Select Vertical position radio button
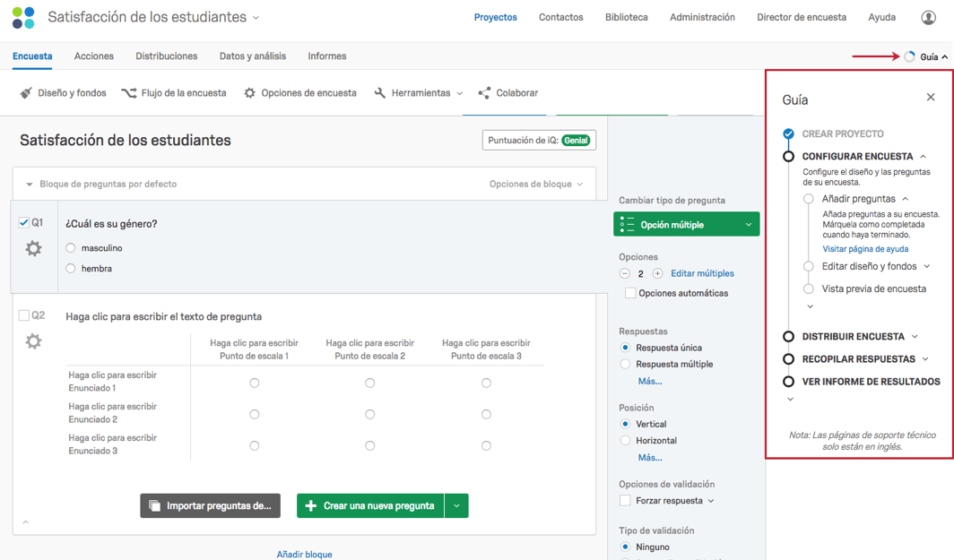The image size is (954, 560). pyautogui.click(x=625, y=424)
